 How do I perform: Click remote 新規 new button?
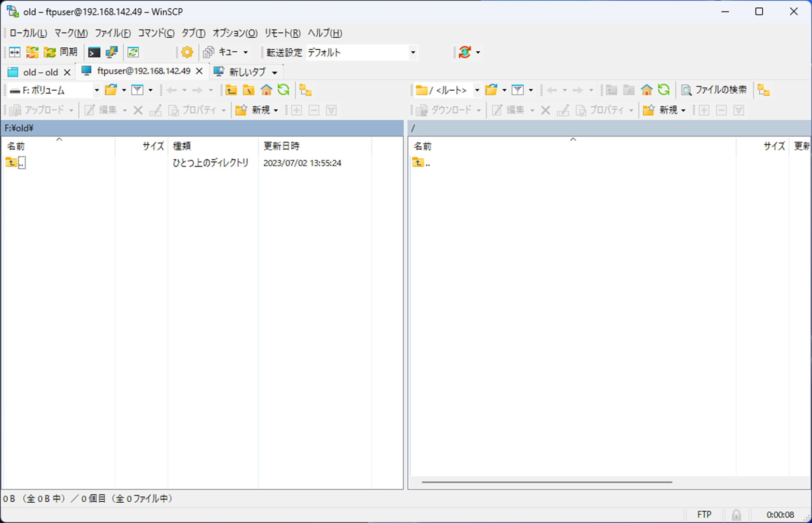[660, 110]
